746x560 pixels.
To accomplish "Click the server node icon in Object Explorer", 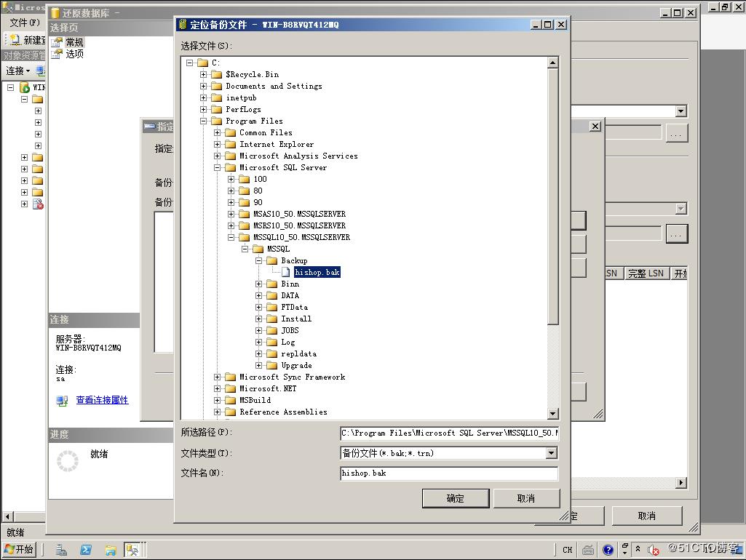I will click(25, 87).
